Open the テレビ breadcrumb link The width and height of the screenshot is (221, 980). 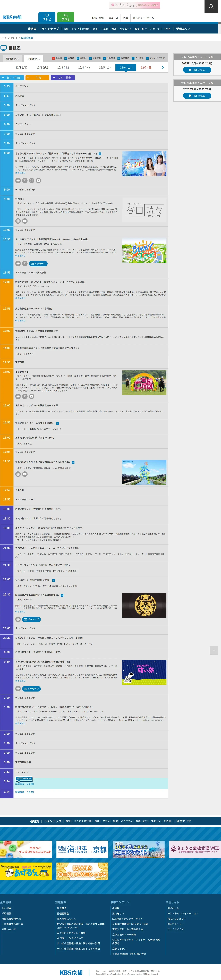[x=14, y=38]
